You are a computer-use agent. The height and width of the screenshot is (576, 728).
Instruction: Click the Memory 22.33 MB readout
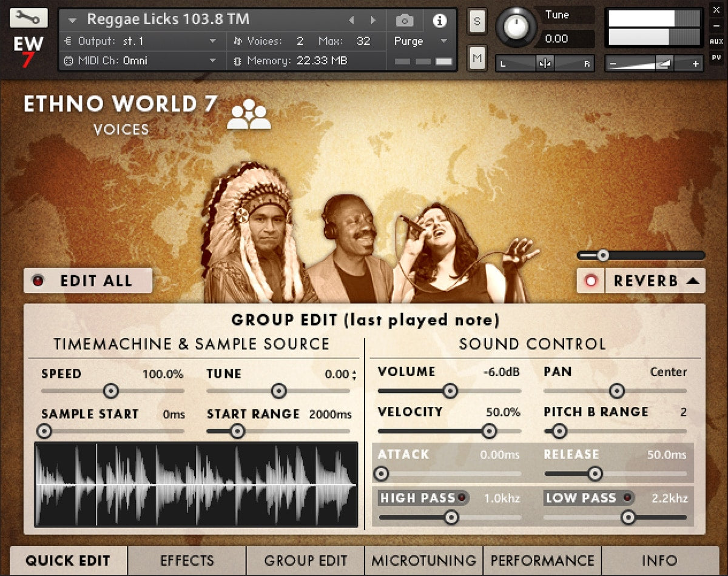(x=297, y=61)
